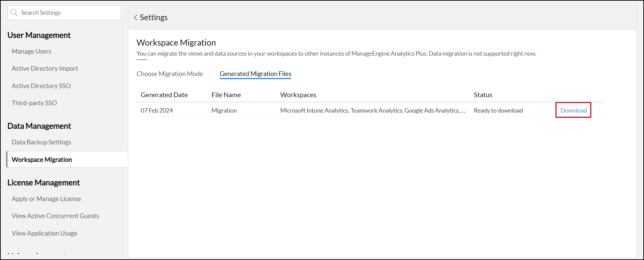Select Workspace Migration in sidebar

42,159
